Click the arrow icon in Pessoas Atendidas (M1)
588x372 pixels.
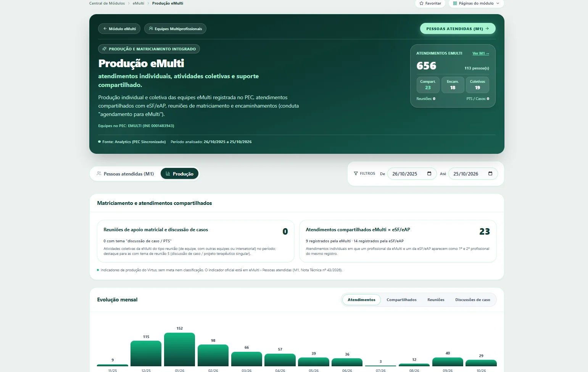pyautogui.click(x=487, y=29)
